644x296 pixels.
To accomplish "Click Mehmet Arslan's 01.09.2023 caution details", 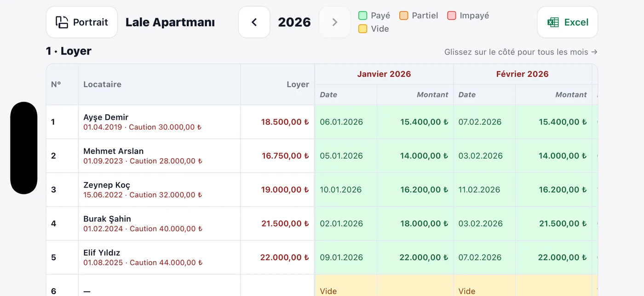I will [x=143, y=161].
